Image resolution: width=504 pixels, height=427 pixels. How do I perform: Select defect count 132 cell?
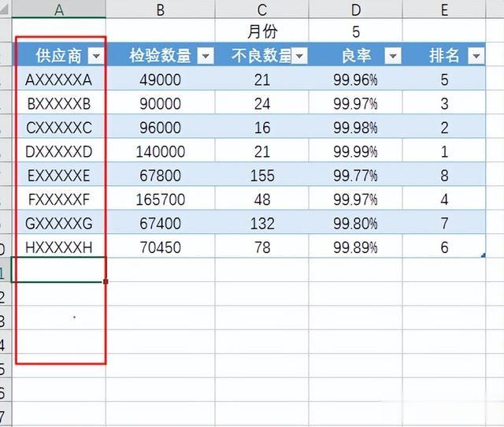(x=261, y=222)
